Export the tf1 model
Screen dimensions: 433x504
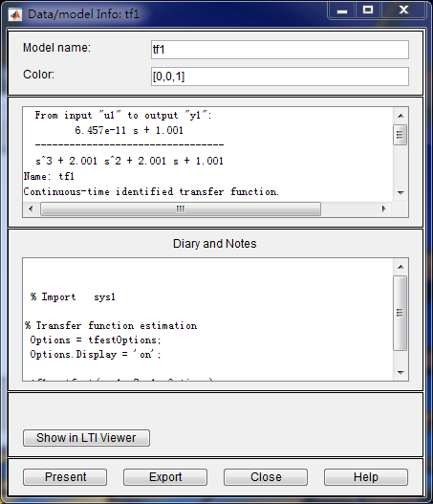pos(165,477)
